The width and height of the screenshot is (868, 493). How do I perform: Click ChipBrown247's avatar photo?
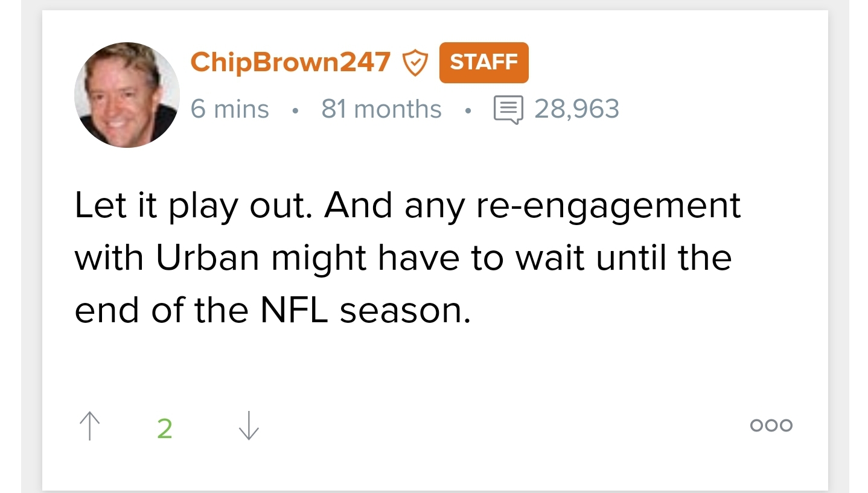click(127, 95)
